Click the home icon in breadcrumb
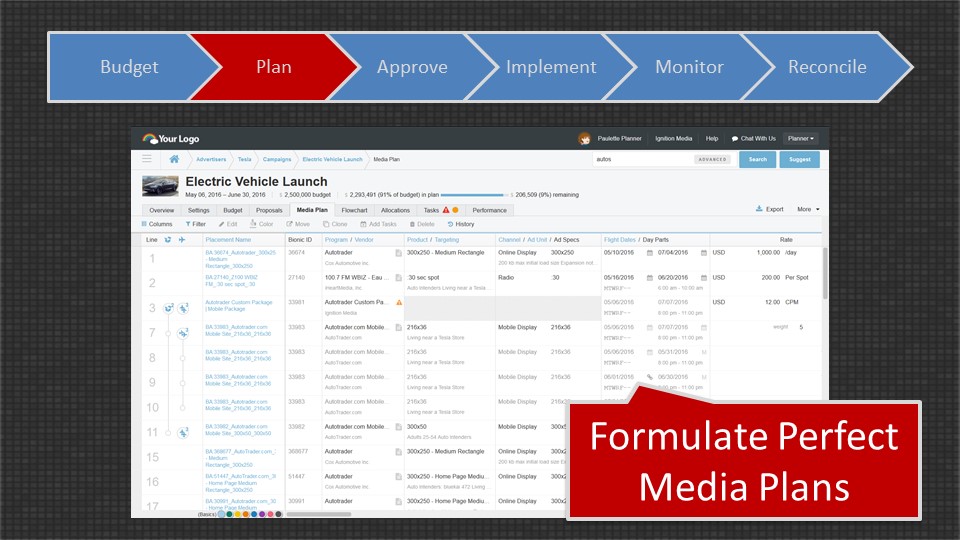Image resolution: width=960 pixels, height=540 pixels. tap(174, 159)
